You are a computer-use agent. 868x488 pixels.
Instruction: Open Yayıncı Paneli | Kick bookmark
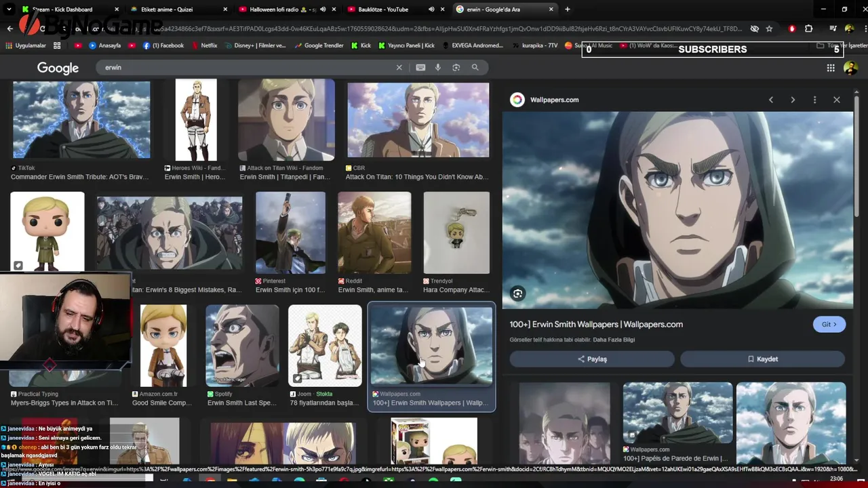406,45
